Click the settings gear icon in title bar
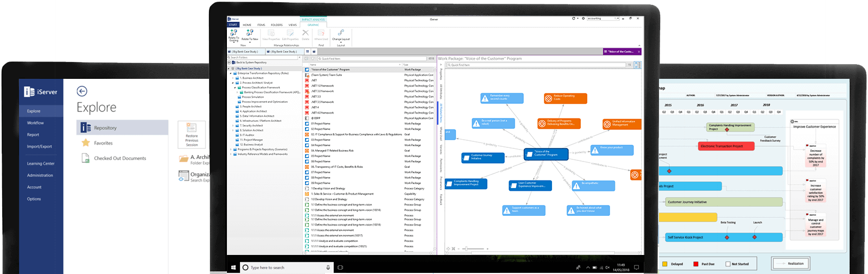The height and width of the screenshot is (274, 868). [x=584, y=18]
